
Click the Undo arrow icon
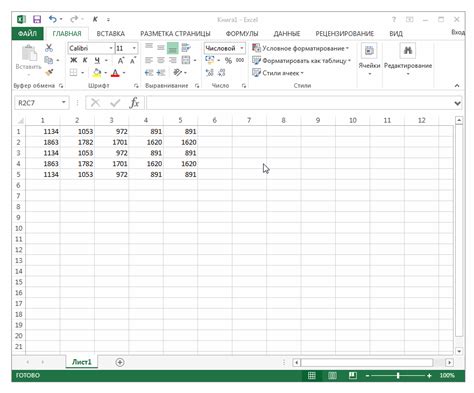(52, 19)
